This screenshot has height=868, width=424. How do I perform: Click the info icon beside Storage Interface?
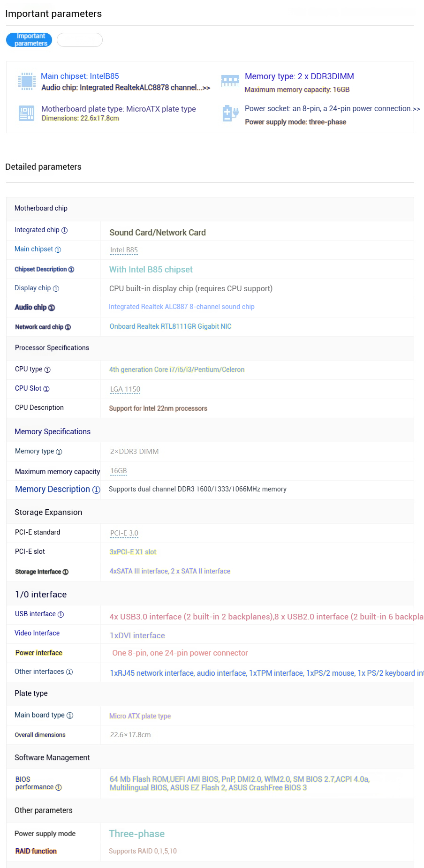tap(66, 572)
